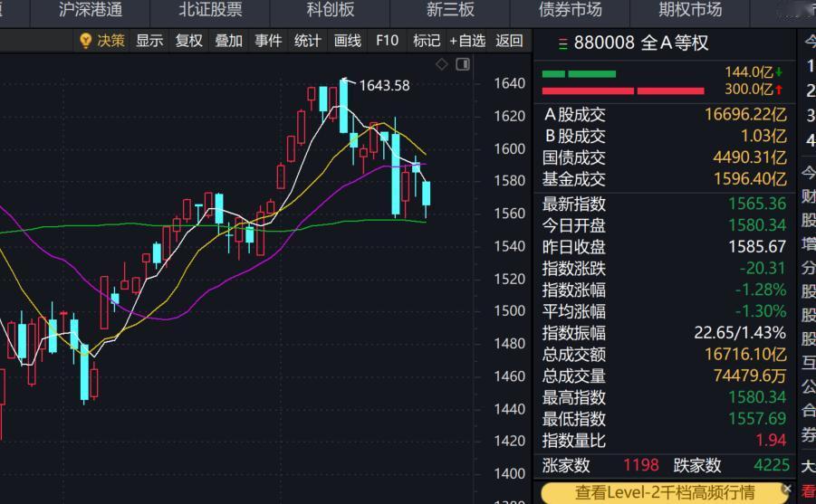Select the 新三板 tab

[450, 10]
